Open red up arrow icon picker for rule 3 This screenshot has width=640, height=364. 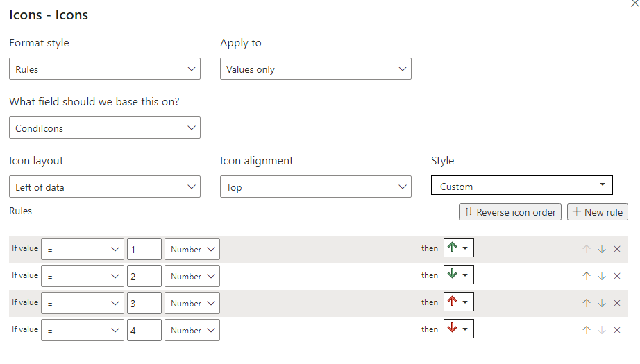458,302
